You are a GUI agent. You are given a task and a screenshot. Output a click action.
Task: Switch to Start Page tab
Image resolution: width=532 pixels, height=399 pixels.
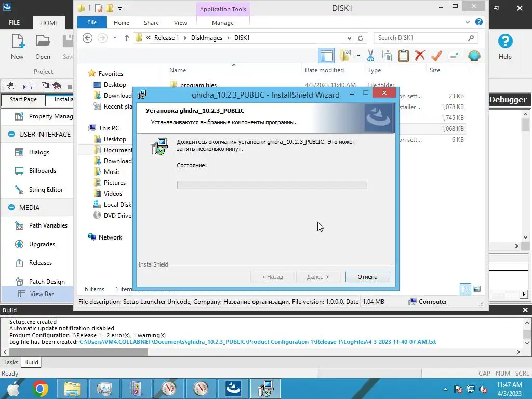pos(23,99)
